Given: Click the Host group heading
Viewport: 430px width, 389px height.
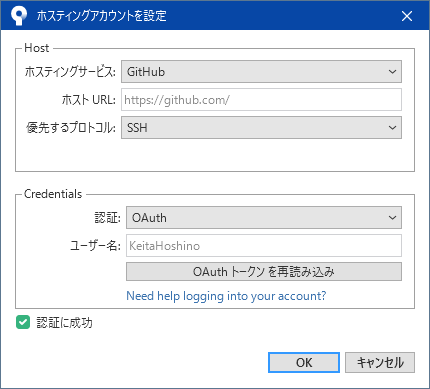Looking at the screenshot, I should (x=37, y=48).
